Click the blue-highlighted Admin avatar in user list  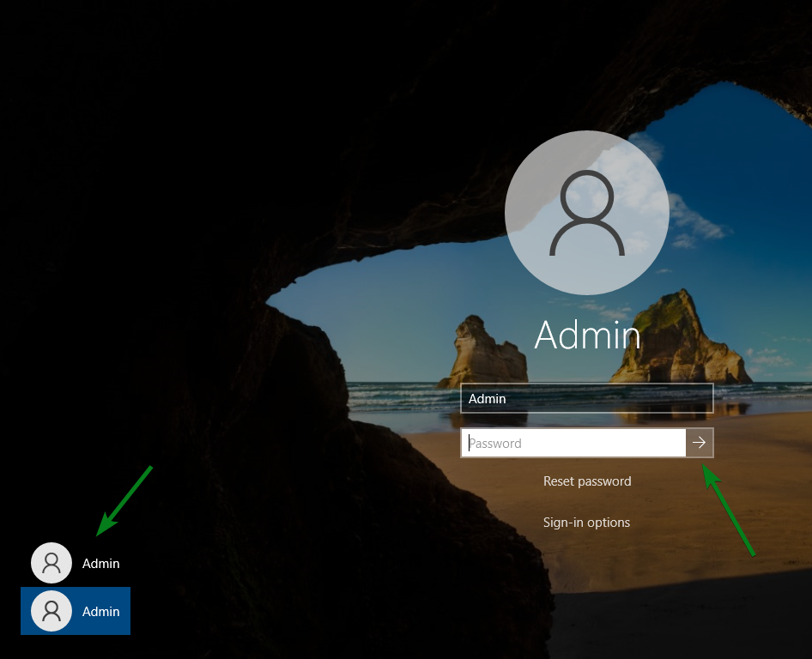[x=52, y=611]
